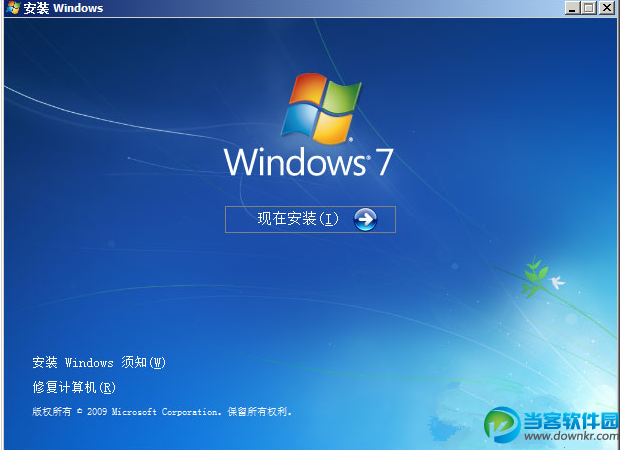Viewport: 620px width, 450px height.
Task: Open the 修复计算机(R) repair link
Action: click(74, 387)
